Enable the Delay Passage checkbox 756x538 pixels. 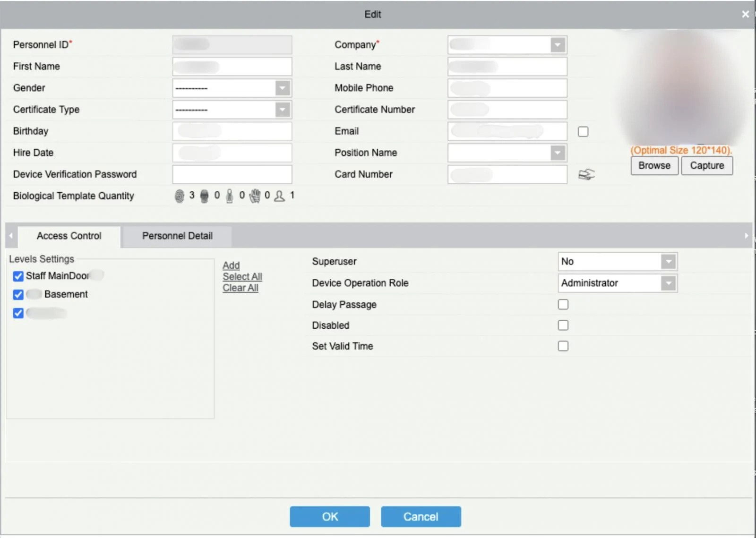563,305
